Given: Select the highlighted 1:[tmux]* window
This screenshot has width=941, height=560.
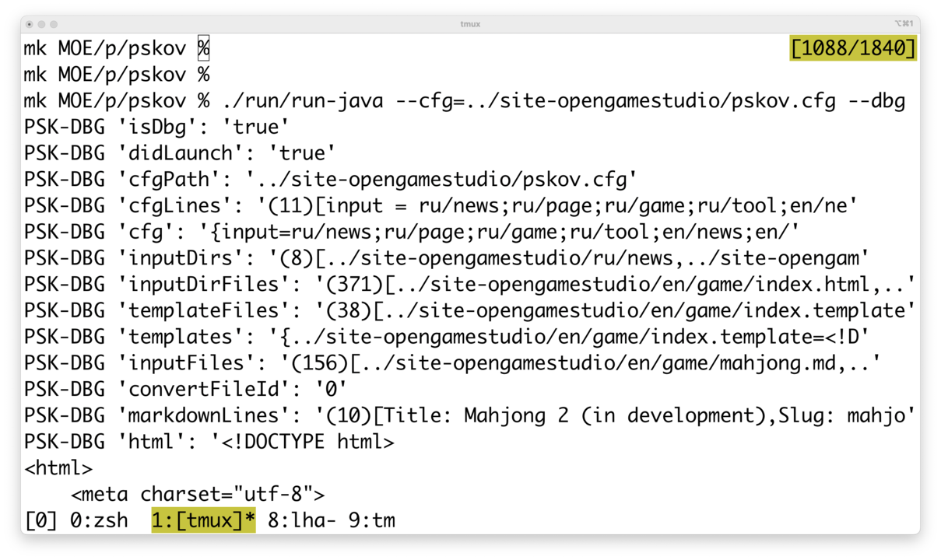Looking at the screenshot, I should point(203,520).
